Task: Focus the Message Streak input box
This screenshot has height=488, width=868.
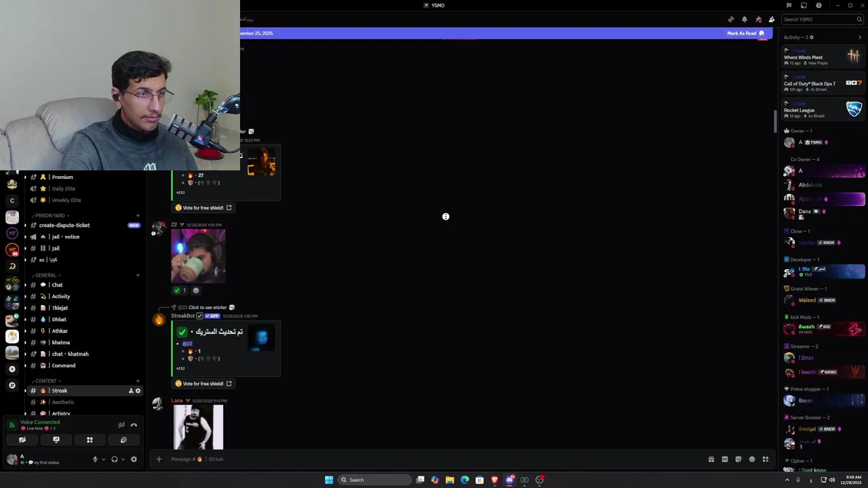Action: (434, 459)
